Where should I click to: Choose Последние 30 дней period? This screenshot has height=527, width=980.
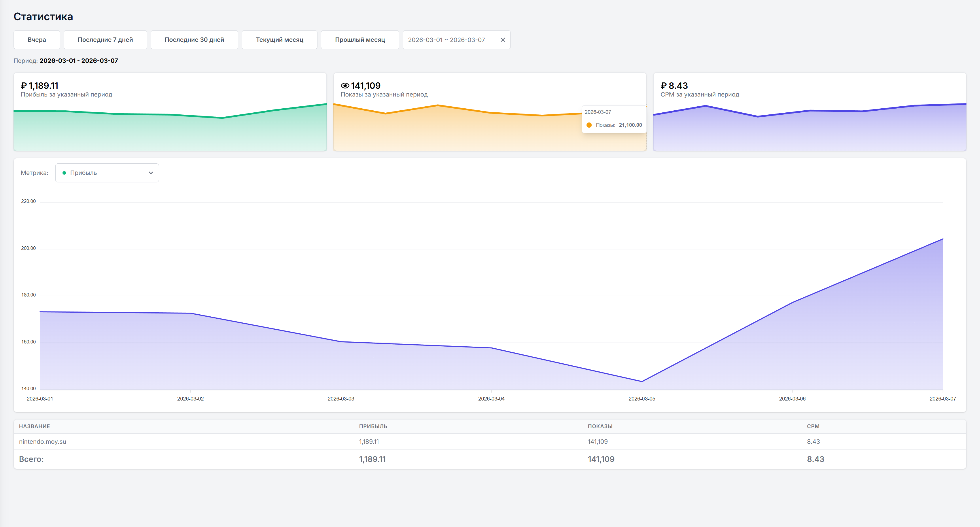click(x=194, y=40)
